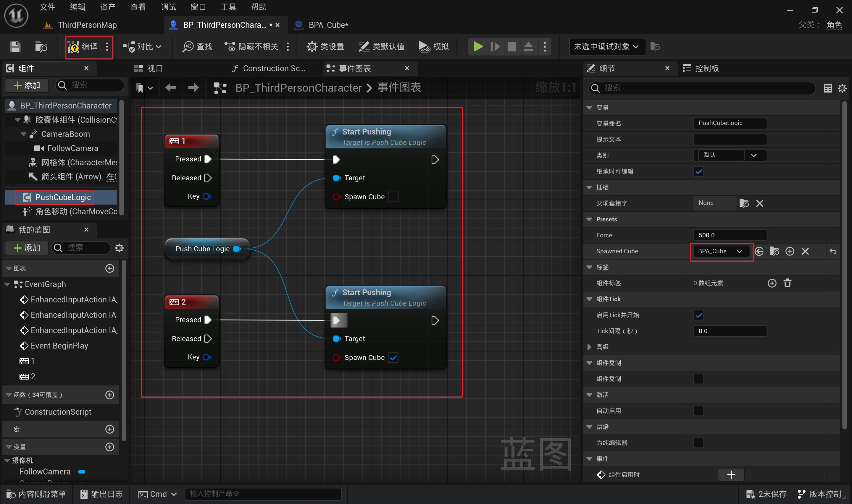Open the 工具 menu
Viewport: 852px width, 504px height.
click(x=228, y=7)
